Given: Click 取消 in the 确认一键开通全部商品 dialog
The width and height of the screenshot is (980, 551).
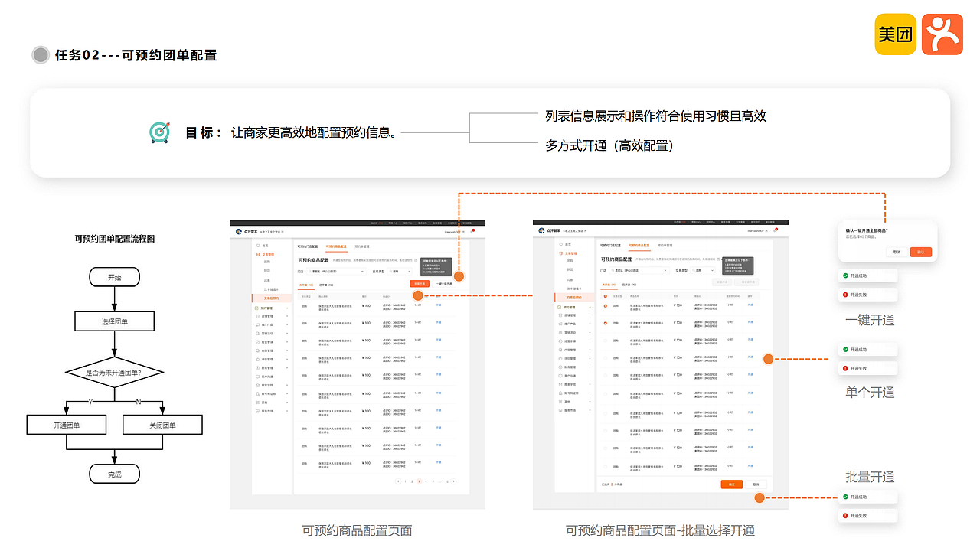Looking at the screenshot, I should pyautogui.click(x=897, y=252).
